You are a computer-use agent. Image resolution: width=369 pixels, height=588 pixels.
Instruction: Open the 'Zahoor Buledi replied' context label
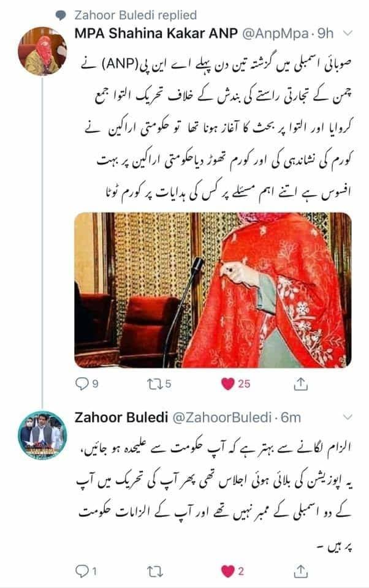[135, 15]
